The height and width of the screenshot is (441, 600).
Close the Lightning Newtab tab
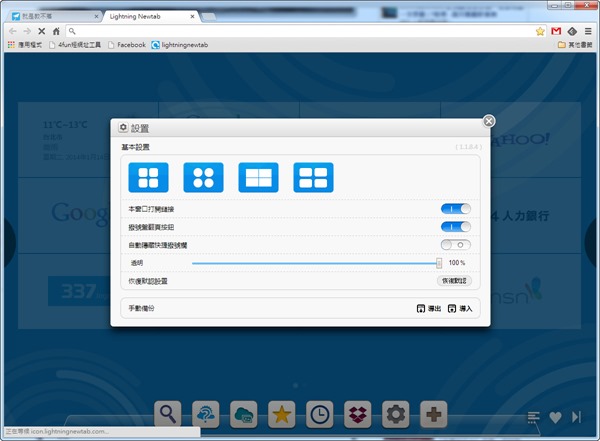pyautogui.click(x=192, y=16)
